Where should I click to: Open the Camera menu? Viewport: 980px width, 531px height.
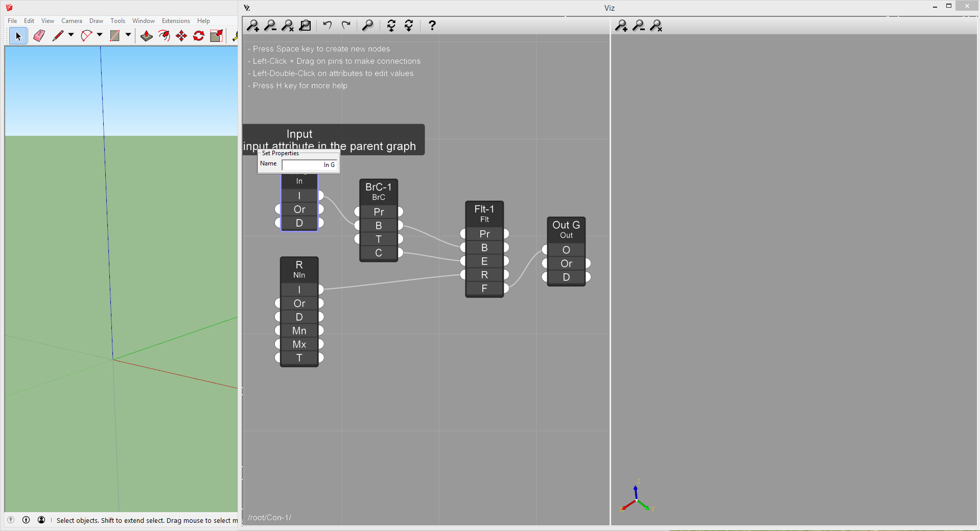(72, 21)
